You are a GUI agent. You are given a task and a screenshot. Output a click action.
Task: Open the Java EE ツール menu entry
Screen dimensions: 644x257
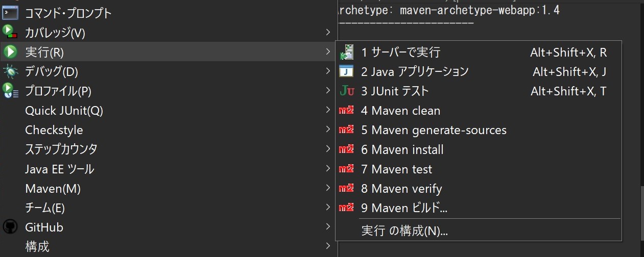tap(168, 169)
